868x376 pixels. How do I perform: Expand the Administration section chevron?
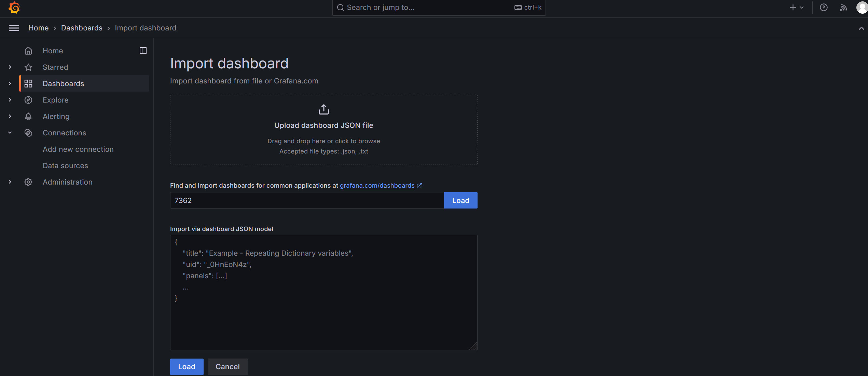10,182
